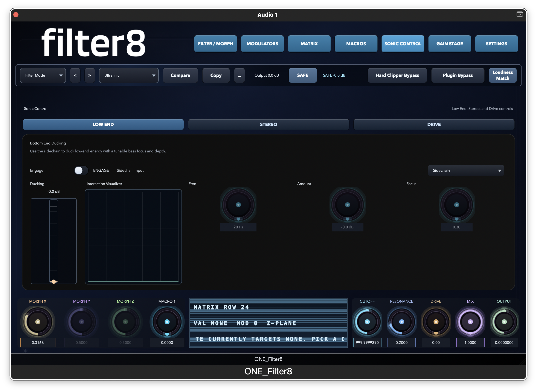Click the Ducking level slider handle
Screen dimensions: 537x392
tap(54, 282)
